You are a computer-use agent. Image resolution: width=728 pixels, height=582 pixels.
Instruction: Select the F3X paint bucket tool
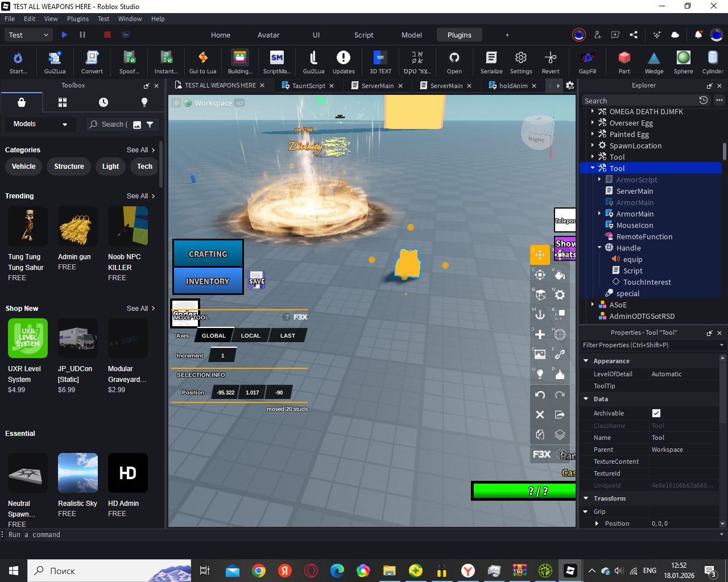point(560,275)
